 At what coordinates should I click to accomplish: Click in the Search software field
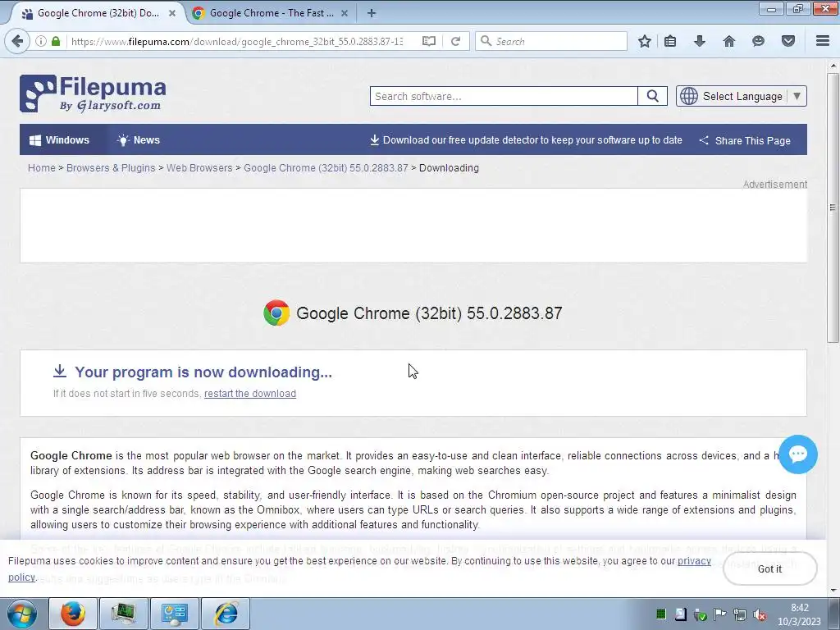504,96
